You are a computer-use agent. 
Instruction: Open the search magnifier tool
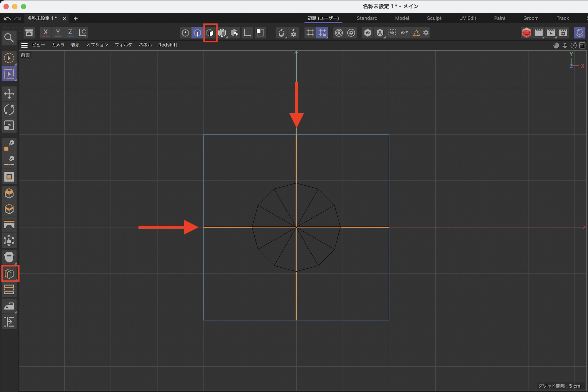(x=9, y=38)
